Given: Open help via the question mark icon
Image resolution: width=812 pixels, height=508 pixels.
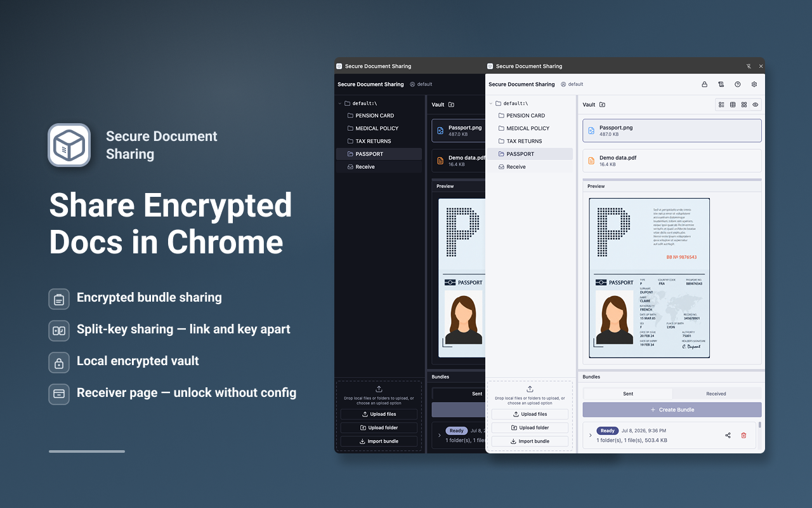Looking at the screenshot, I should click(738, 84).
